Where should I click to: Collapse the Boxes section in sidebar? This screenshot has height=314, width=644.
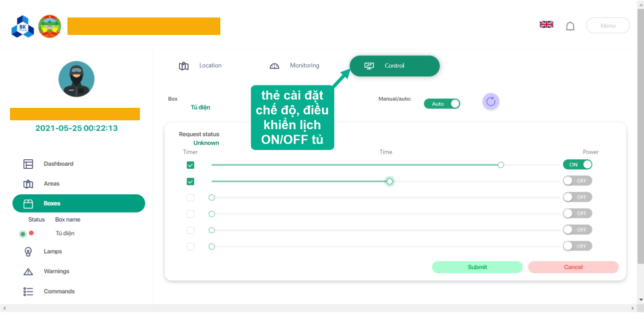[x=78, y=204]
